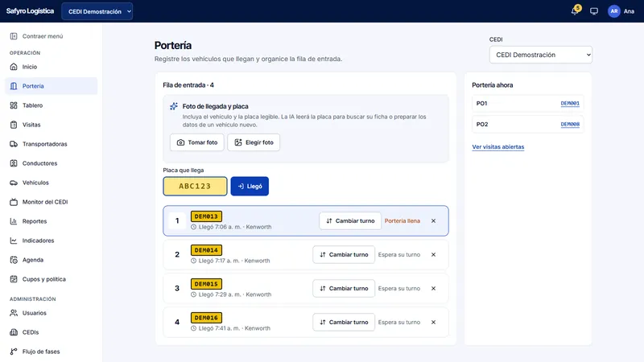The height and width of the screenshot is (362, 644).
Task: Remove DEM013 from the entry queue
Action: click(x=433, y=220)
